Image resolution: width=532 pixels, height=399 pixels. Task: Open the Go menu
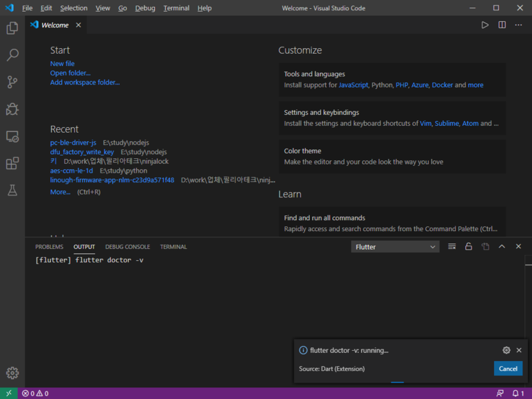click(123, 8)
